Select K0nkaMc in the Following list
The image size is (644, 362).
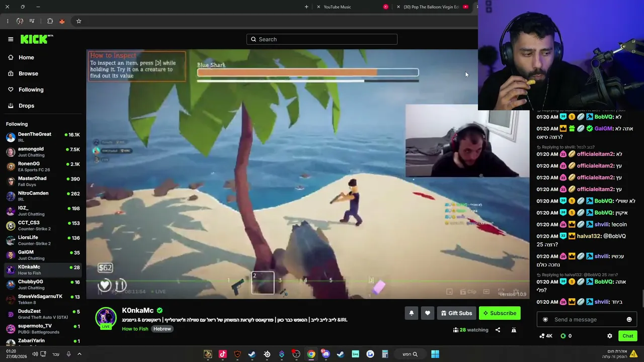[x=43, y=269]
